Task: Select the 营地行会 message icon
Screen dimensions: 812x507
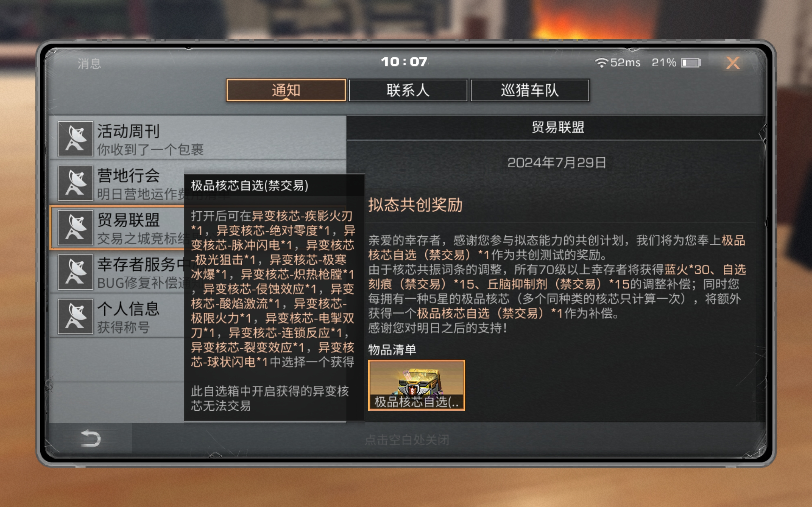Action: 75,183
